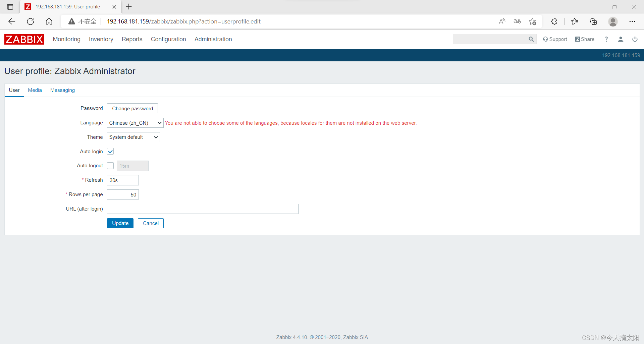Add this page to favorites star icon

533,21
